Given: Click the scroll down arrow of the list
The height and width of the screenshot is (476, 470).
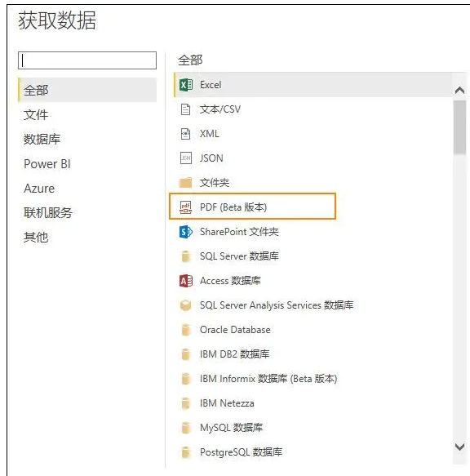Looking at the screenshot, I should click(x=459, y=447).
